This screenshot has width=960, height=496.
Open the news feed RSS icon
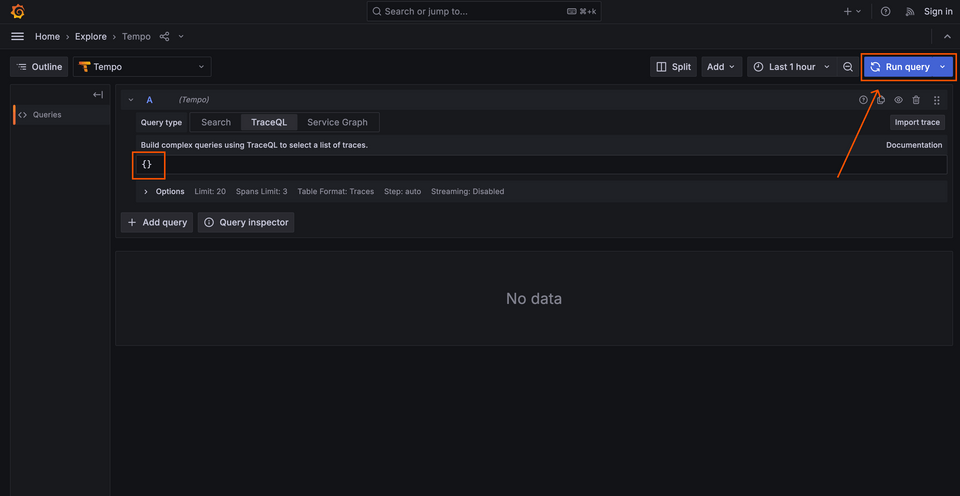tap(910, 12)
